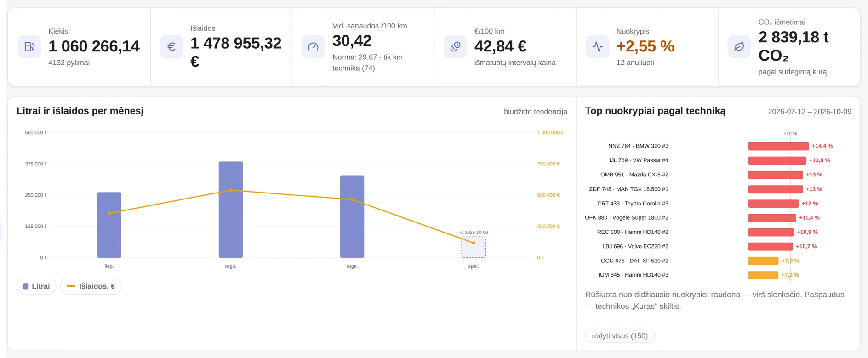Click the liep. month bar

109,225
